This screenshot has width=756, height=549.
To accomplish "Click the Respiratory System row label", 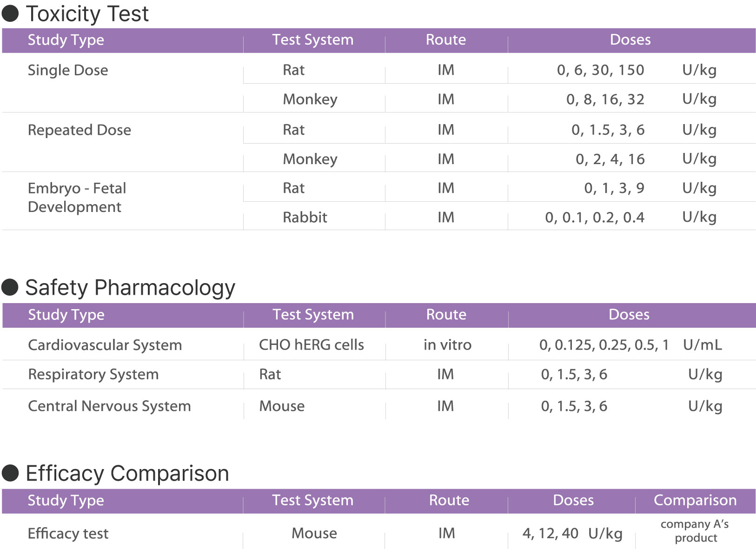I will tap(93, 375).
